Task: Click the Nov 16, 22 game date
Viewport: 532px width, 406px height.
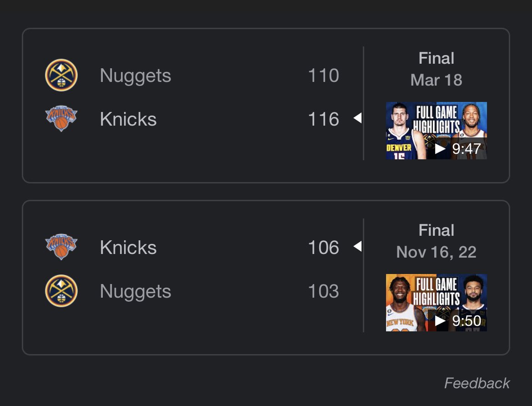Action: 436,252
